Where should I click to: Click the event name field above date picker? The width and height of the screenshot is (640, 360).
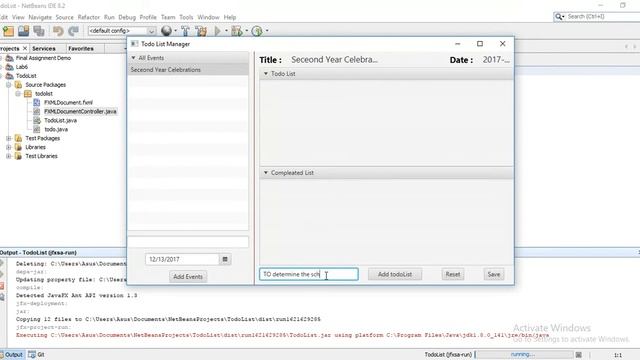click(x=188, y=242)
